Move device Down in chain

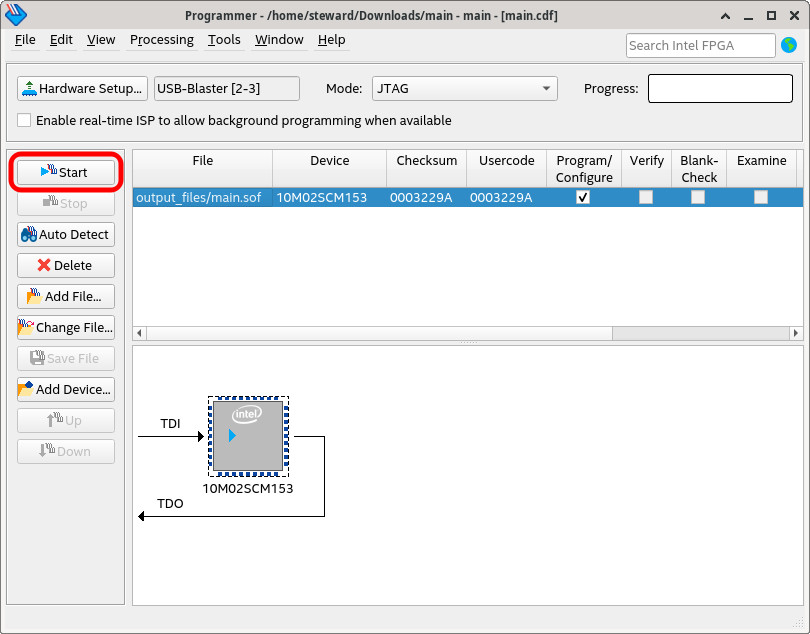point(66,452)
